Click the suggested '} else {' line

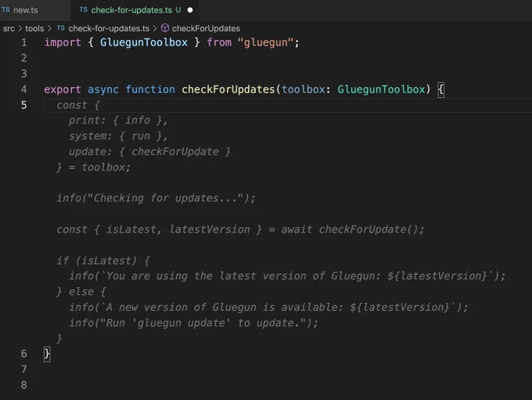81,291
